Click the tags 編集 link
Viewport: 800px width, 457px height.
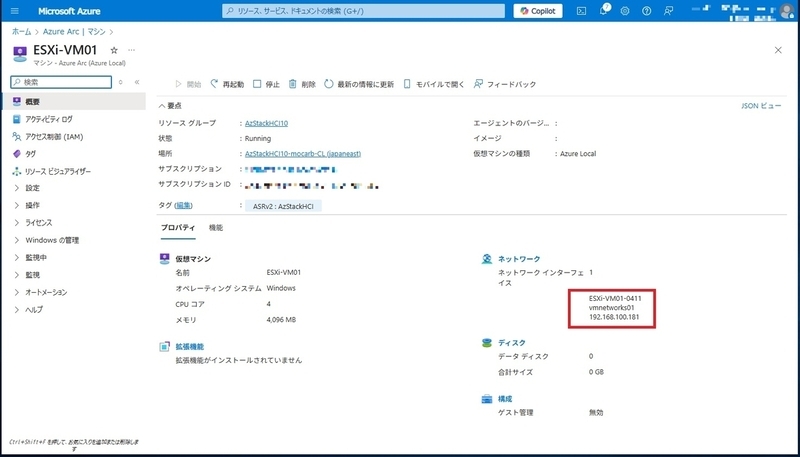(184, 205)
